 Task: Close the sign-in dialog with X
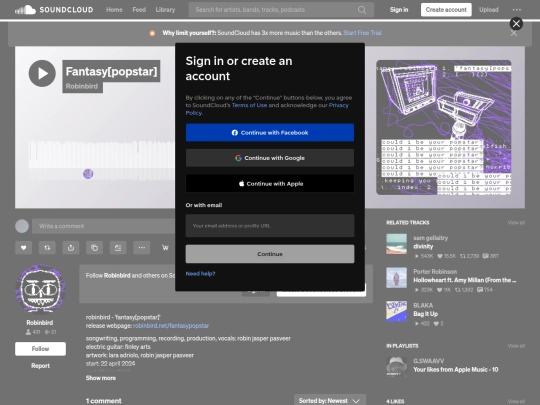coord(516,24)
